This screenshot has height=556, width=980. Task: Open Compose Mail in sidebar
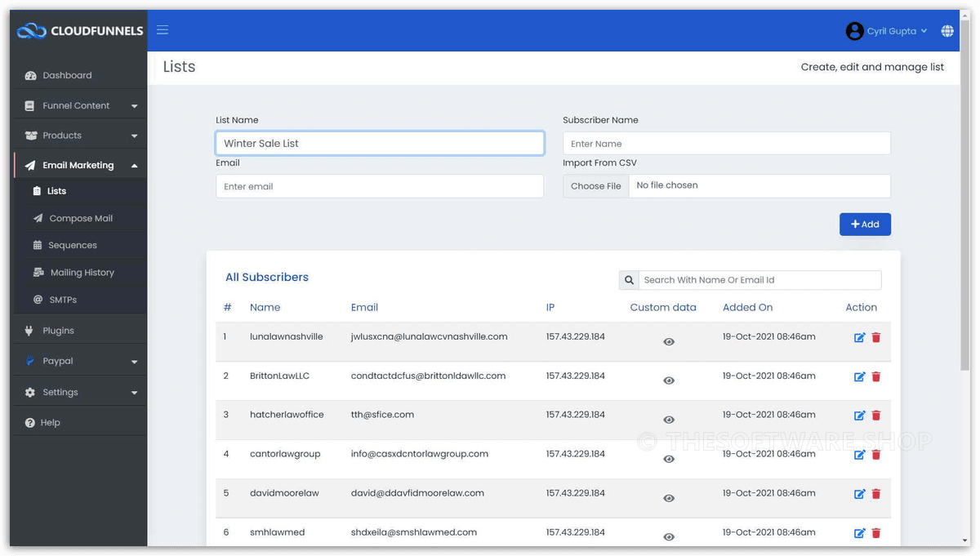point(80,218)
